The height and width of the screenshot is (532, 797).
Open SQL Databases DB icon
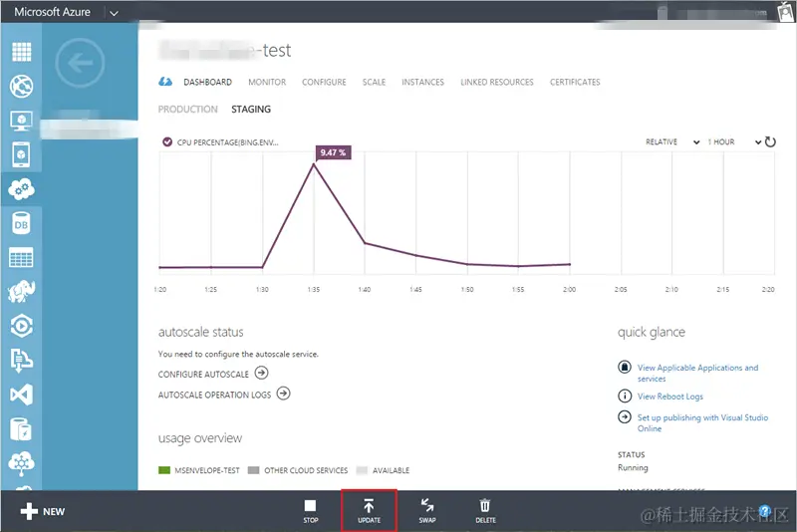[x=21, y=223]
